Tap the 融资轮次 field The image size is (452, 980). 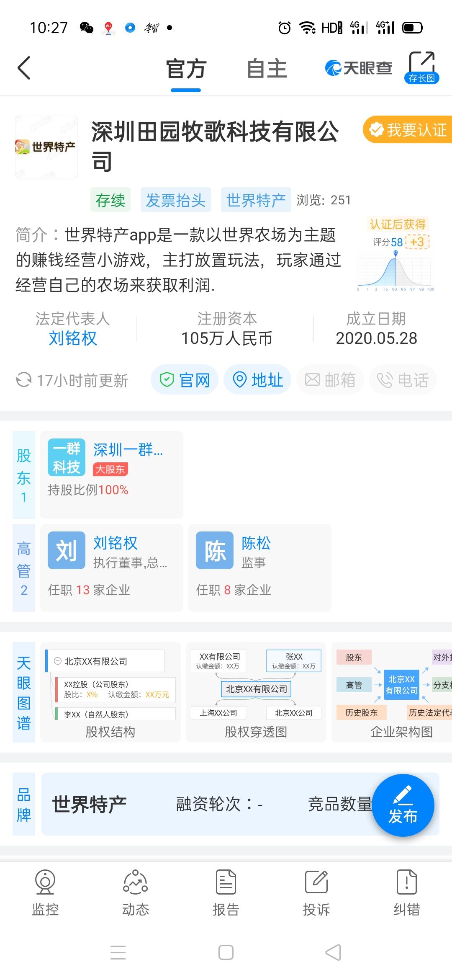coord(219,804)
